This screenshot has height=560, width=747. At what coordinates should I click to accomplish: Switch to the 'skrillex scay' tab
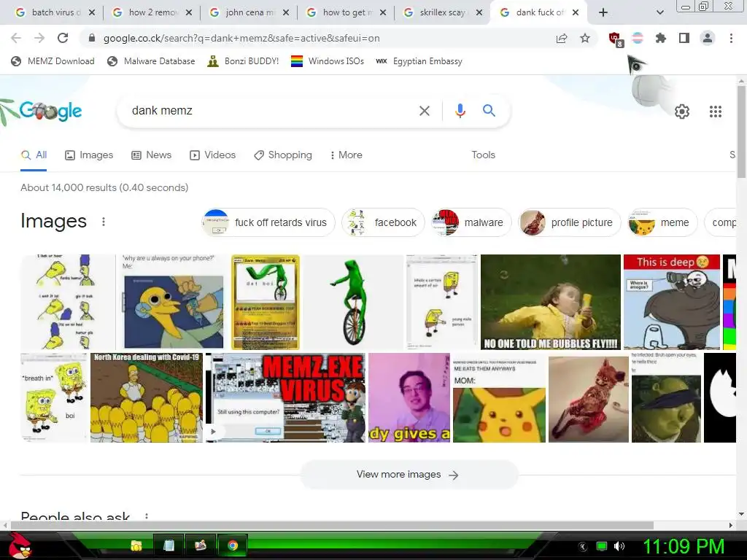[x=442, y=12]
